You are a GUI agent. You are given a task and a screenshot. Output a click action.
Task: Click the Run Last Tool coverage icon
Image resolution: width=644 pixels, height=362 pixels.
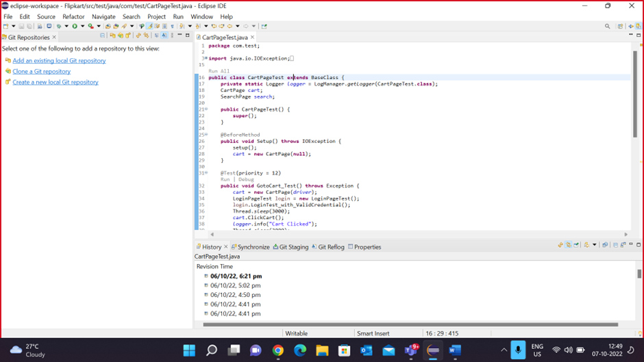[x=90, y=26]
